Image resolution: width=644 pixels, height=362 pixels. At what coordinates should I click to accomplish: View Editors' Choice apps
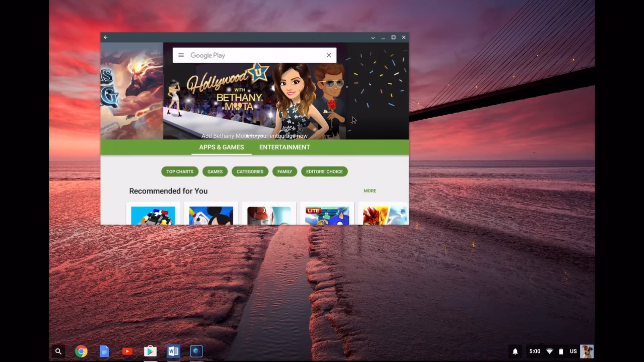[324, 171]
